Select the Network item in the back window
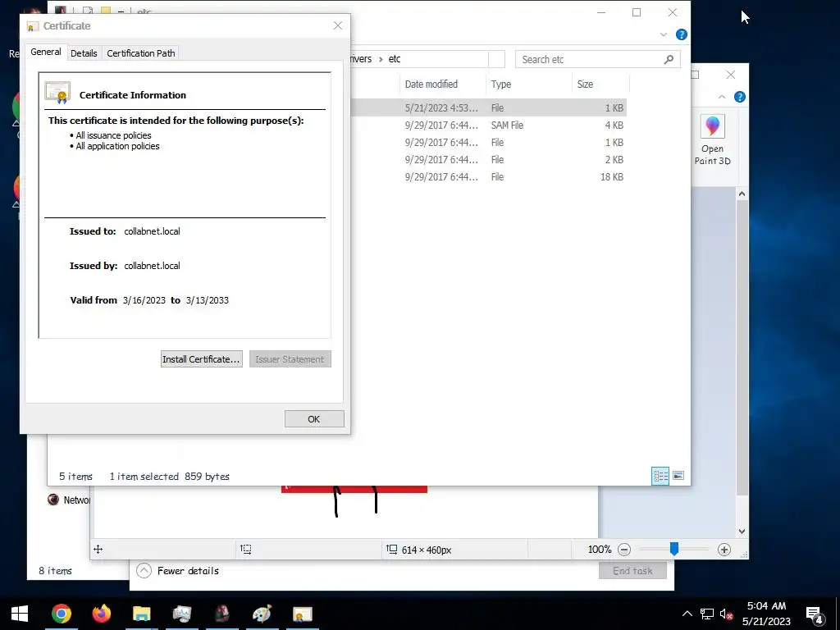This screenshot has width=840, height=630. [69, 500]
